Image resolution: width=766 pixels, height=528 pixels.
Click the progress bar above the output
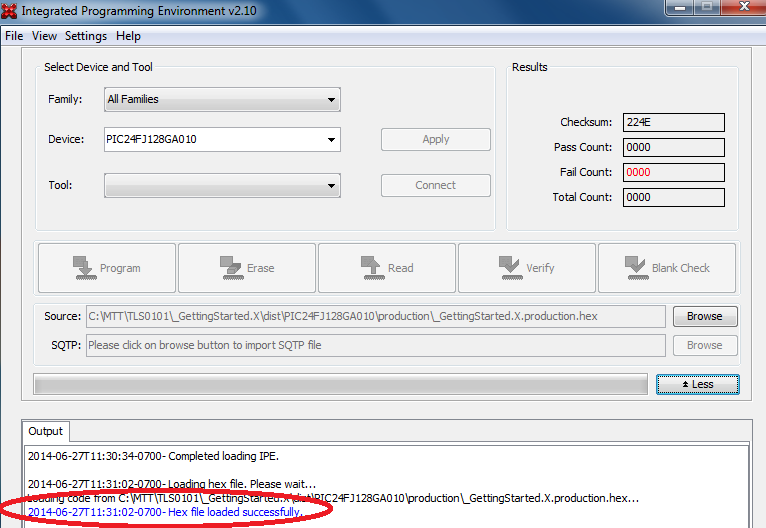[x=340, y=385]
